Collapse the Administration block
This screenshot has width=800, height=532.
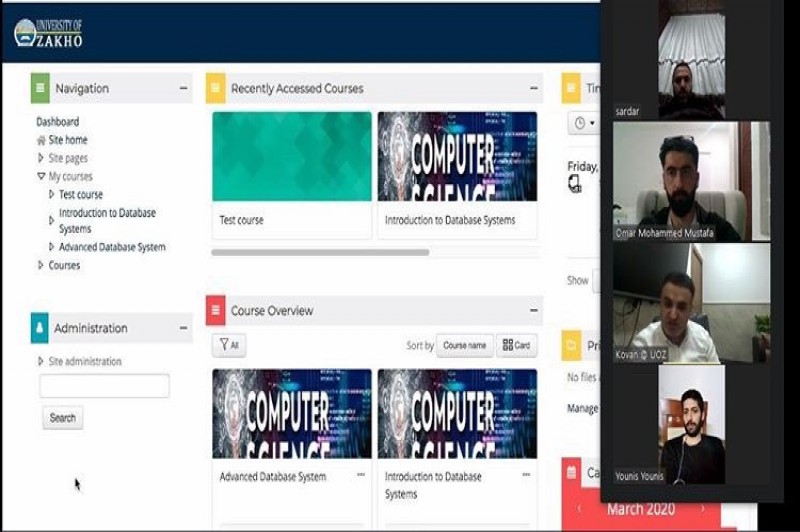pos(184,328)
